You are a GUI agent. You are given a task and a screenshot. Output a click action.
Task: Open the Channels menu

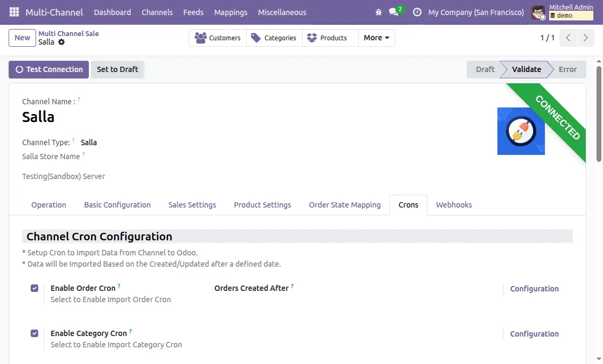tap(157, 12)
